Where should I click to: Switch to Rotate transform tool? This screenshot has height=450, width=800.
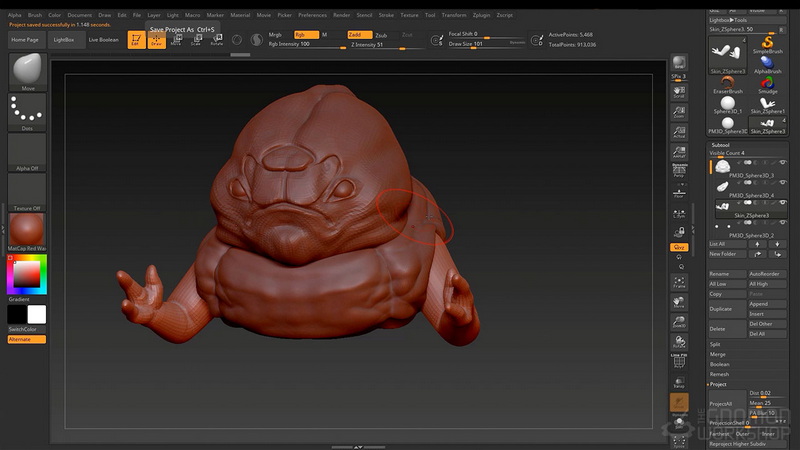point(217,40)
